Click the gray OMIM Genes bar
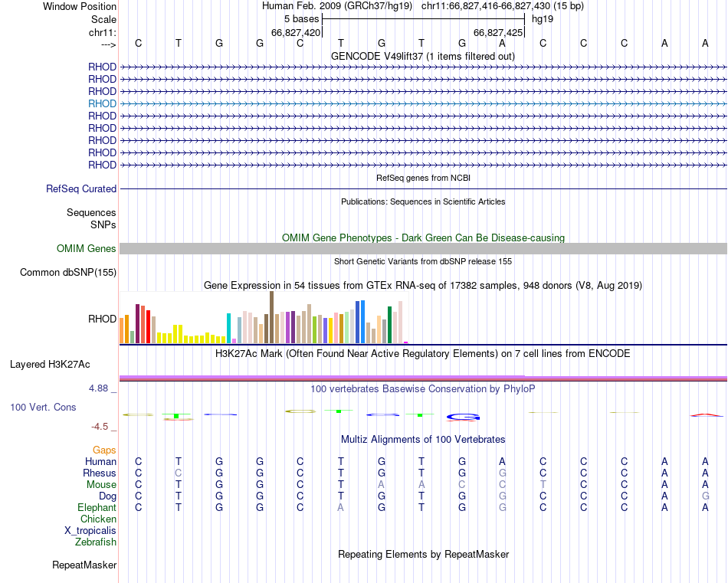Viewport: 728px width, 583px height. pyautogui.click(x=424, y=248)
